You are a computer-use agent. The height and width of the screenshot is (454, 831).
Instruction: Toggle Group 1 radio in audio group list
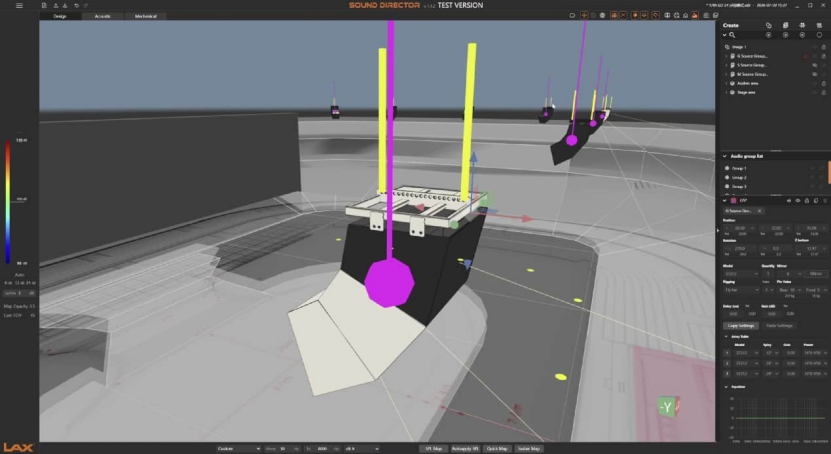tap(727, 168)
